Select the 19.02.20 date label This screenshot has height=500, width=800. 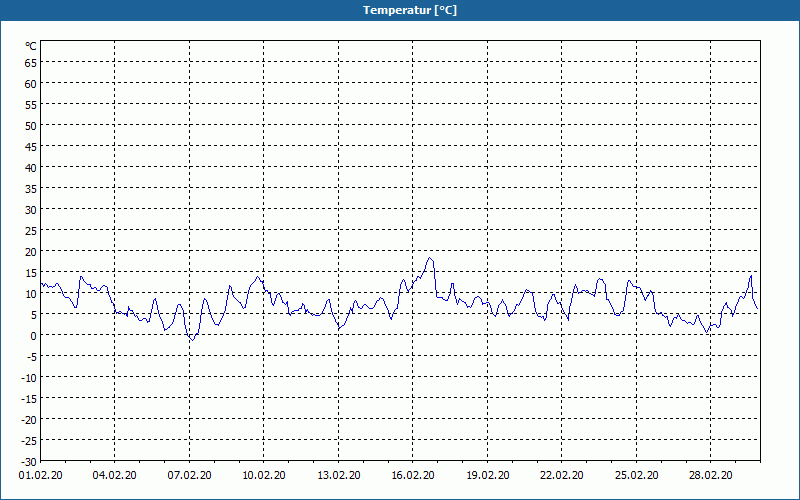488,475
